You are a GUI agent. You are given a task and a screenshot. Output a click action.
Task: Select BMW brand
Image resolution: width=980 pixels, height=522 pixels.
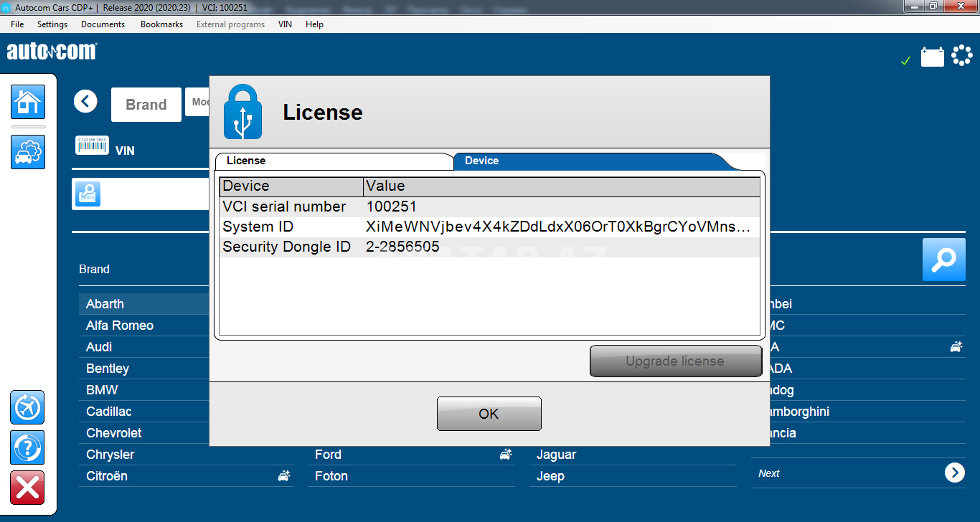(x=102, y=390)
